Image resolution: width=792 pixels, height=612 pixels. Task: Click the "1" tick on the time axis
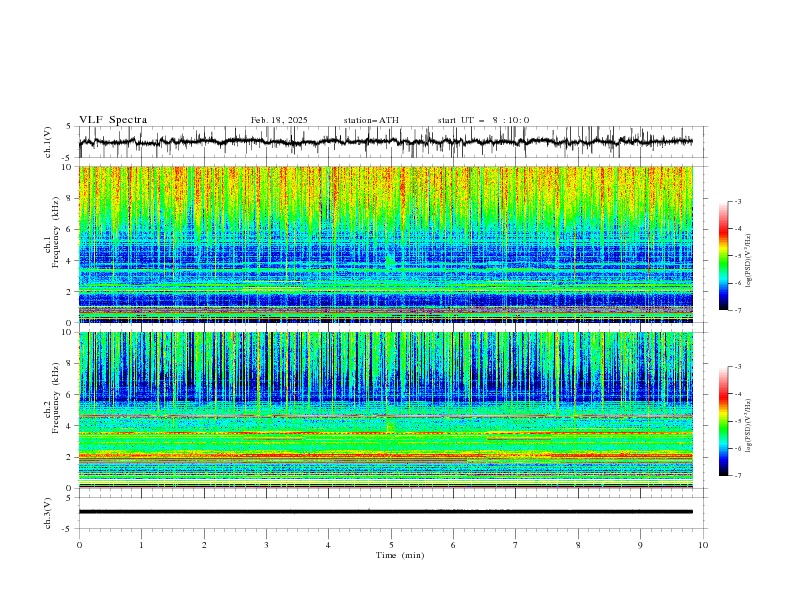(x=141, y=545)
